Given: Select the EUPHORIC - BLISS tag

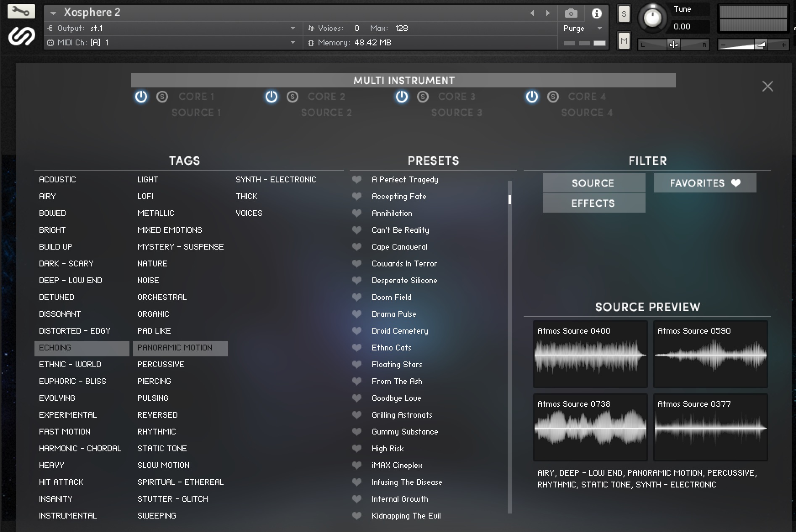Looking at the screenshot, I should [73, 381].
